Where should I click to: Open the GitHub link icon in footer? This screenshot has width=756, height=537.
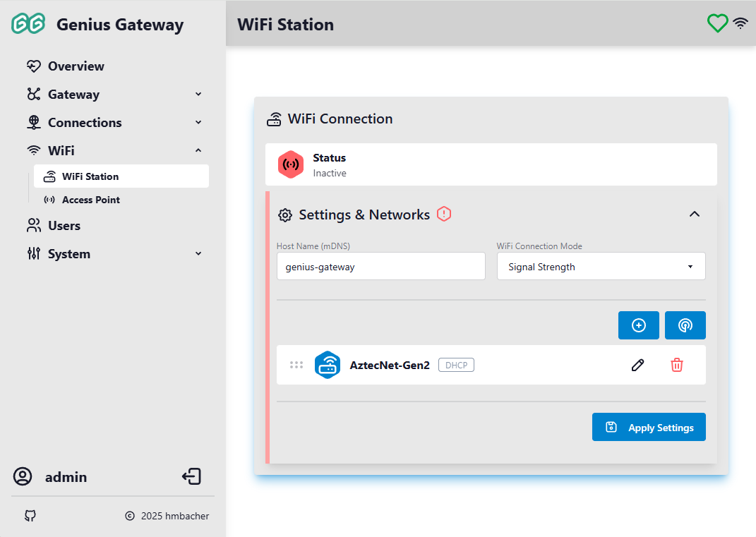tap(30, 516)
